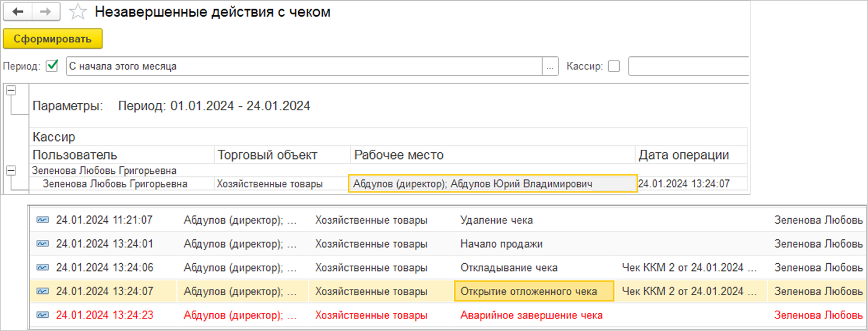The width and height of the screenshot is (868, 331).
Task: Select cell 'Абдулов (директор); Абдулов Юрий Владимирович'
Action: (x=492, y=183)
